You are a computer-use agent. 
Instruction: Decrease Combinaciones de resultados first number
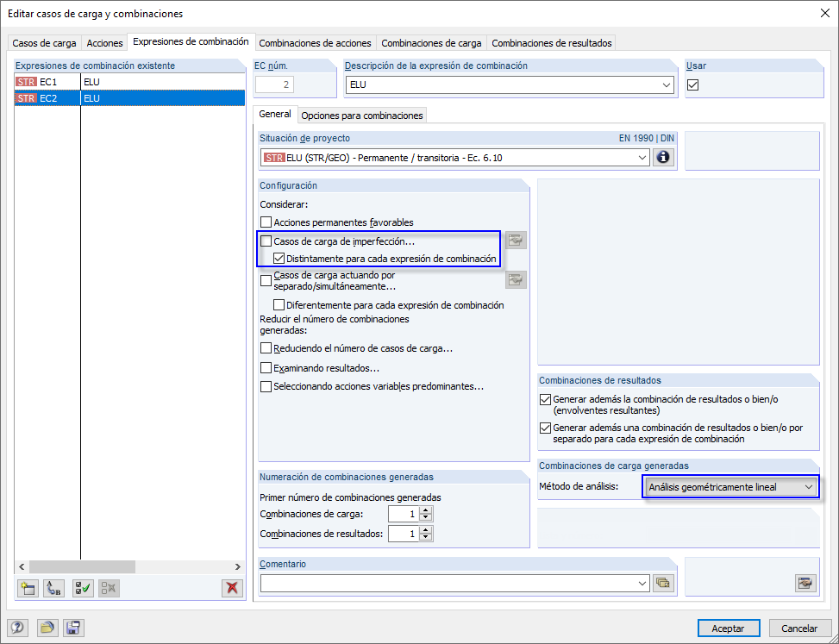(x=426, y=537)
